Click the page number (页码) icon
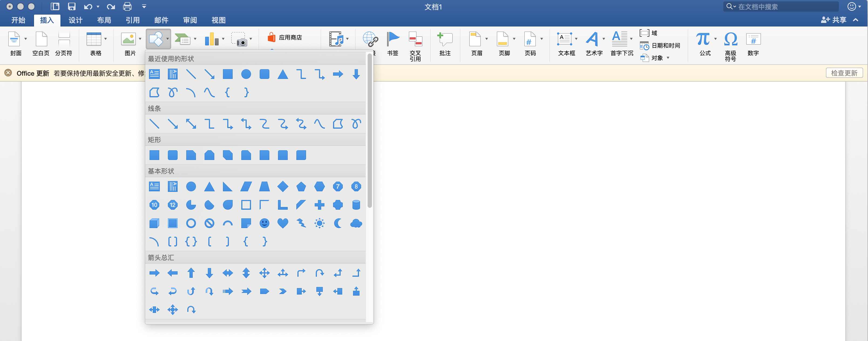The width and height of the screenshot is (868, 341). pyautogui.click(x=530, y=39)
